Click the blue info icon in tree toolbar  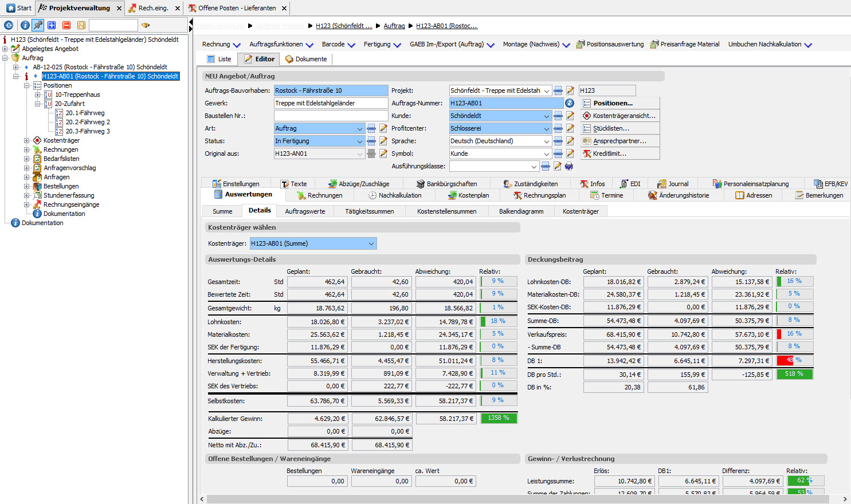click(x=25, y=25)
